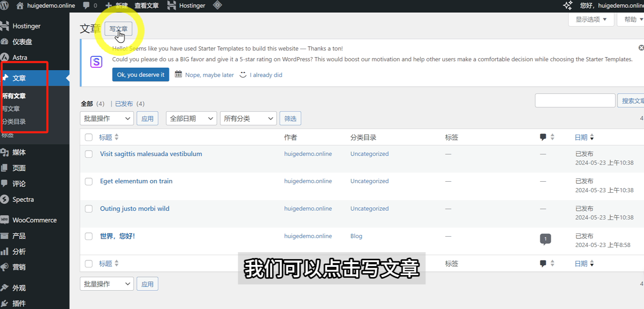This screenshot has height=309, width=644.
Task: Open comments bubble icon in admin bar
Action: (86, 5)
